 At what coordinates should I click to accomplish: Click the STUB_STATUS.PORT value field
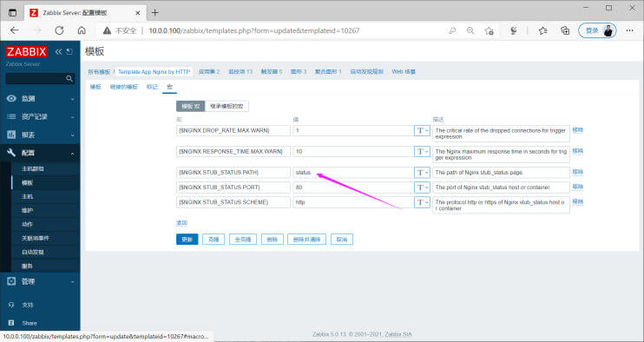point(353,187)
